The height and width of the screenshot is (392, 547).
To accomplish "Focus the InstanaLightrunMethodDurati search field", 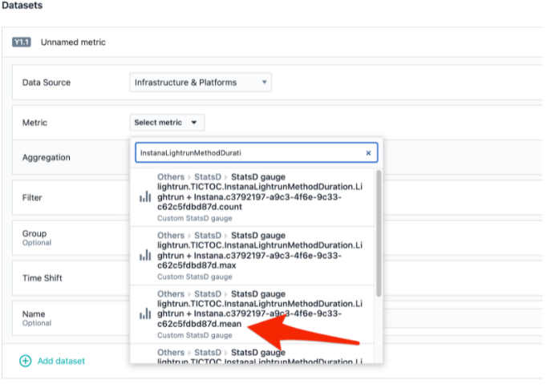I will coord(249,152).
